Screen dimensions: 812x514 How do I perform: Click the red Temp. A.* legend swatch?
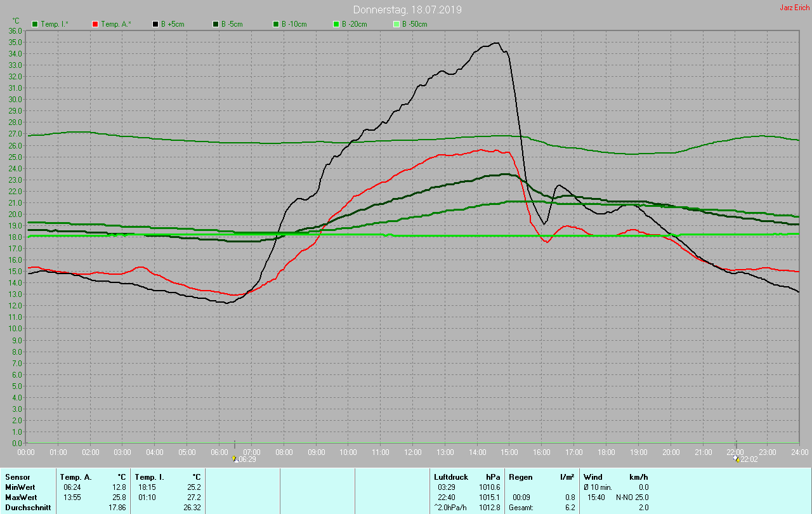click(95, 24)
